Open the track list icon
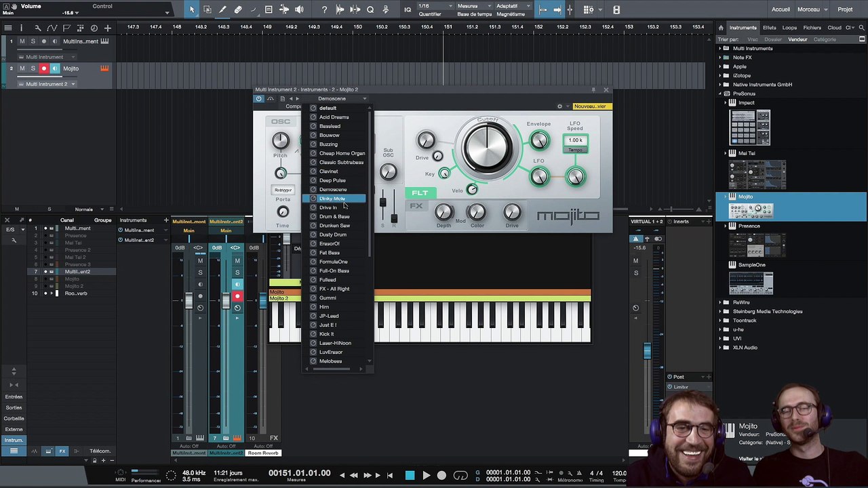This screenshot has width=868, height=488. click(x=7, y=28)
